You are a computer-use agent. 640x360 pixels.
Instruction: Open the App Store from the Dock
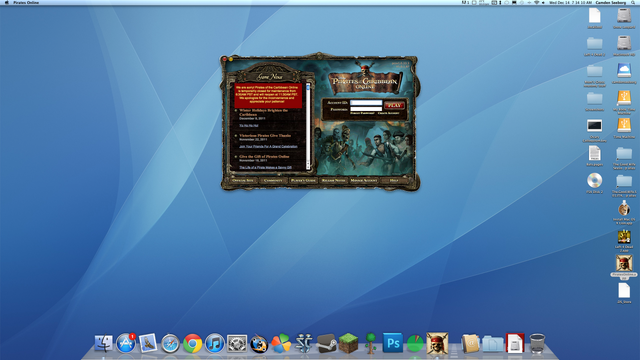[126, 343]
